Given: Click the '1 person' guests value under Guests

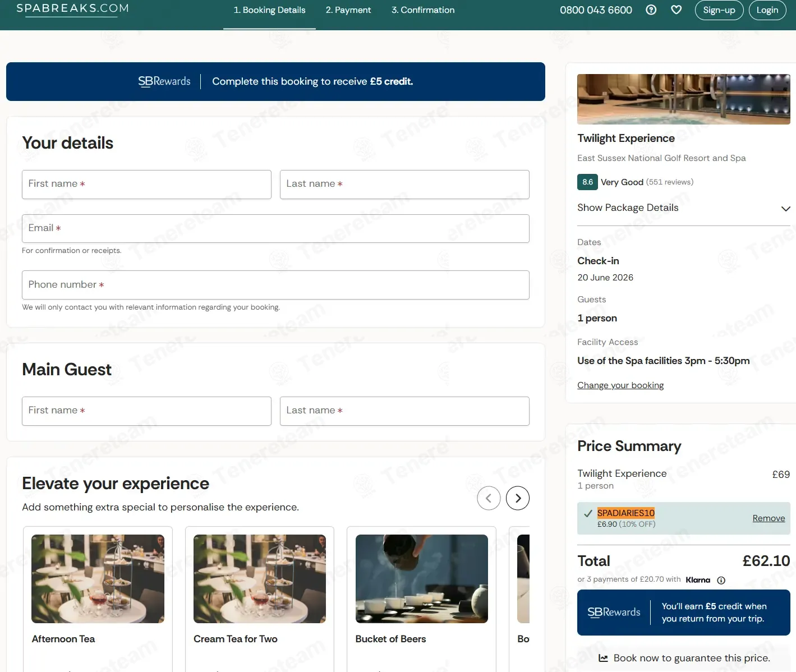Looking at the screenshot, I should [597, 319].
